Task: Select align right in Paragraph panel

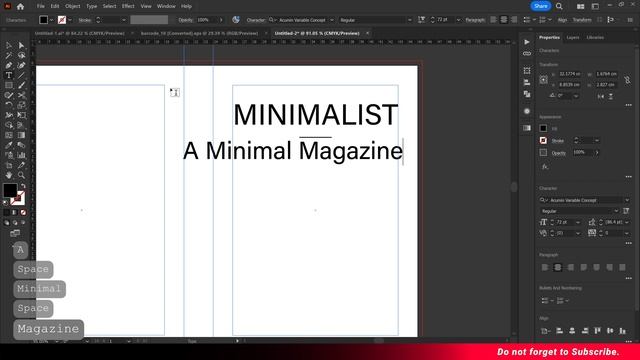Action: coord(571,267)
